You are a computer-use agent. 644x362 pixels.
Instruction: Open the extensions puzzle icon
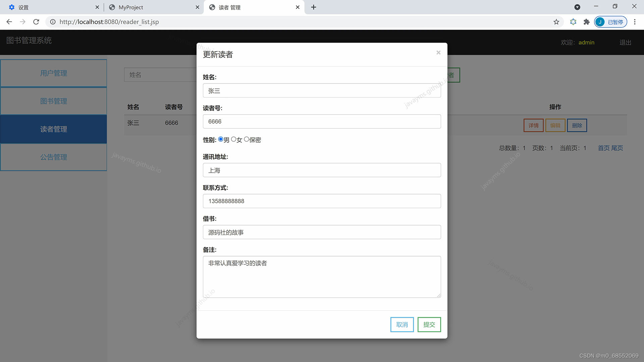point(586,22)
